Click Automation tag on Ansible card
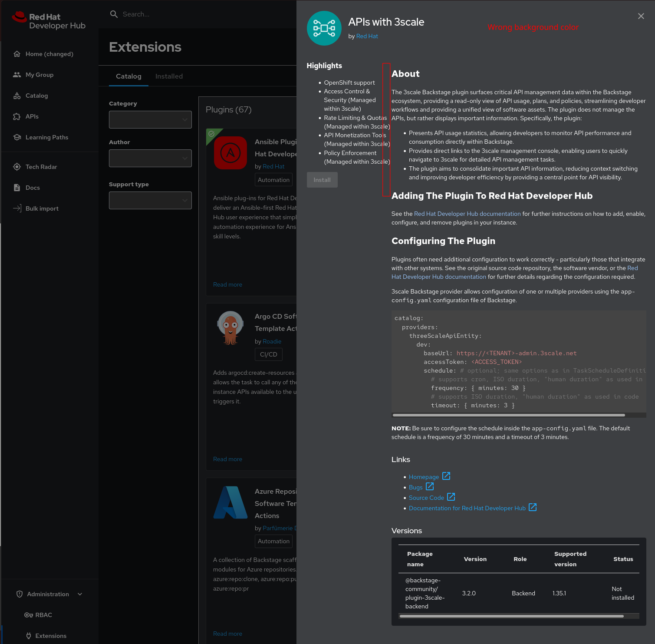This screenshot has height=644, width=655. click(x=273, y=180)
